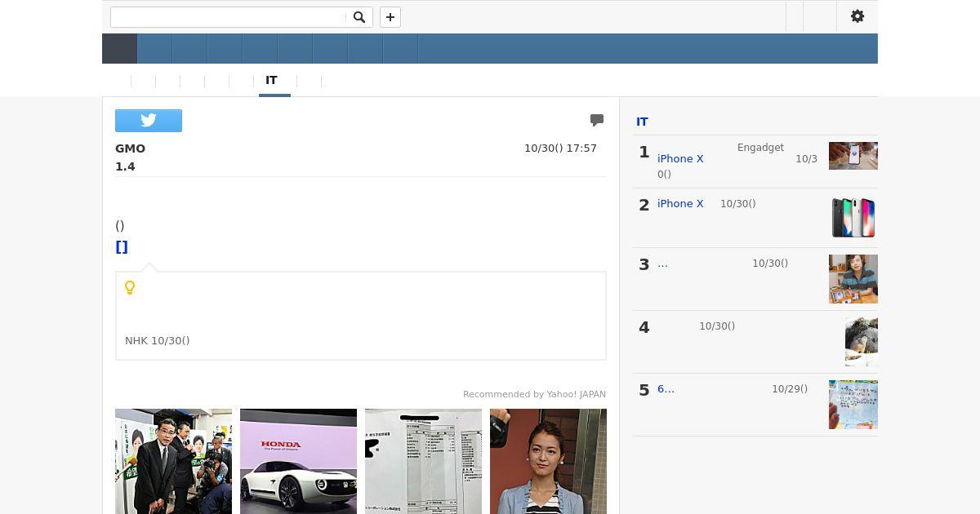Click colorful iPhone X thumbnail in ranking

click(853, 218)
